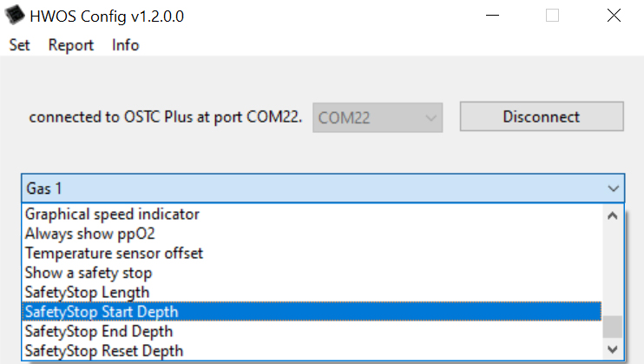Select Temperature sensor offset entry
The height and width of the screenshot is (364, 644).
point(115,253)
